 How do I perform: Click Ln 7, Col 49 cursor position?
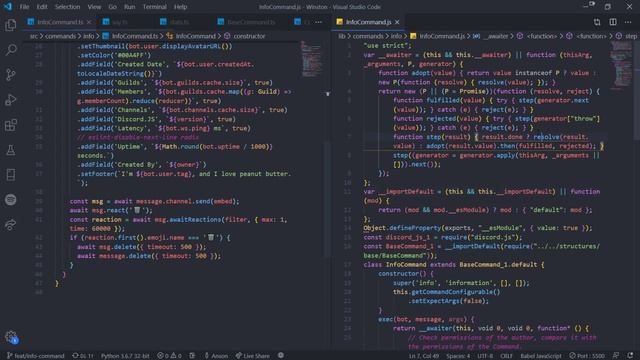(x=424, y=356)
